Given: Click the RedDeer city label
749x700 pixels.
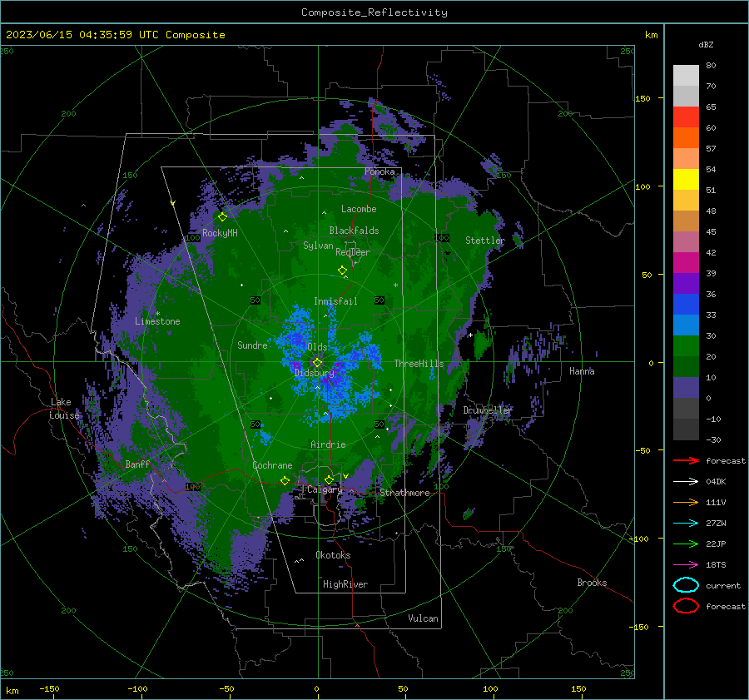Looking at the screenshot, I should tap(353, 252).
